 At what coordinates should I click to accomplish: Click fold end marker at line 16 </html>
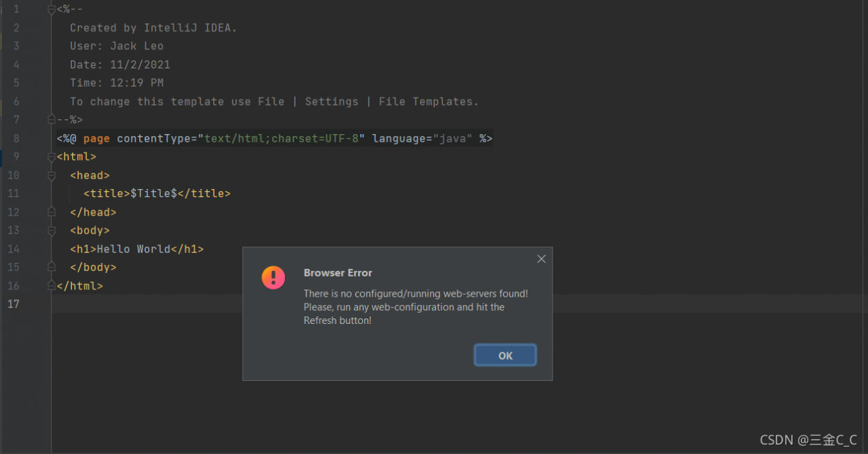click(x=52, y=285)
